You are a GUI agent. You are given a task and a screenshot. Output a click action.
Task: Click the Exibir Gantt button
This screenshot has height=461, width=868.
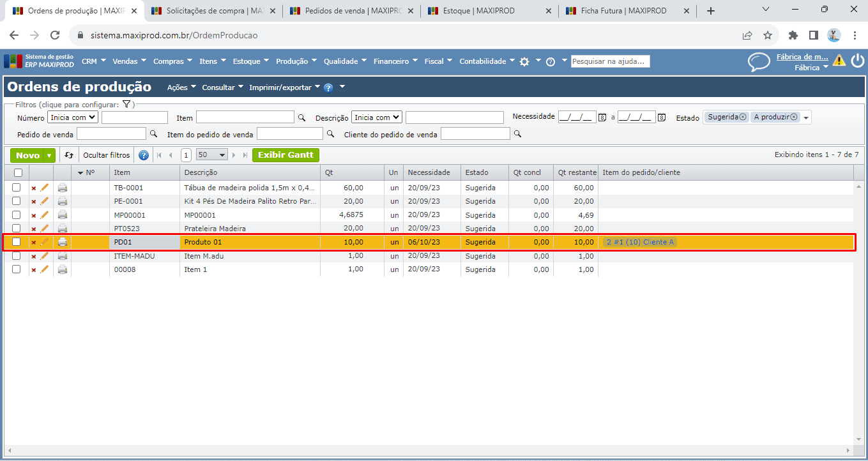pyautogui.click(x=286, y=155)
